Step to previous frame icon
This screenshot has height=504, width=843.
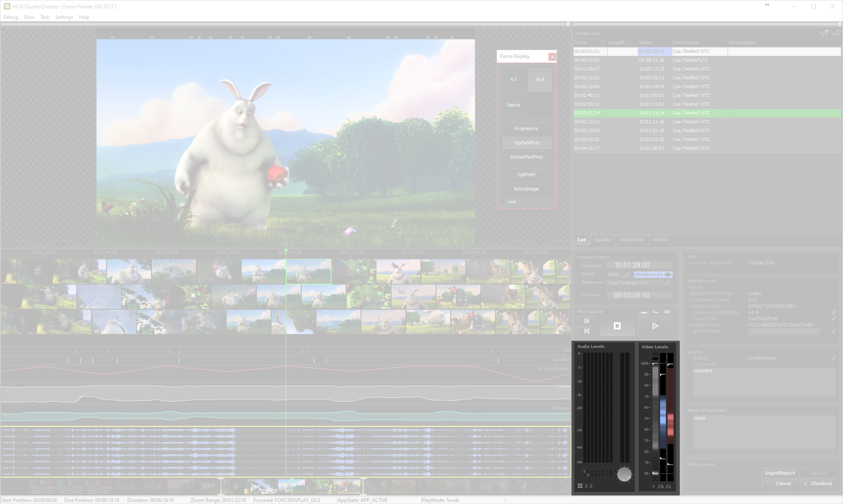click(587, 331)
